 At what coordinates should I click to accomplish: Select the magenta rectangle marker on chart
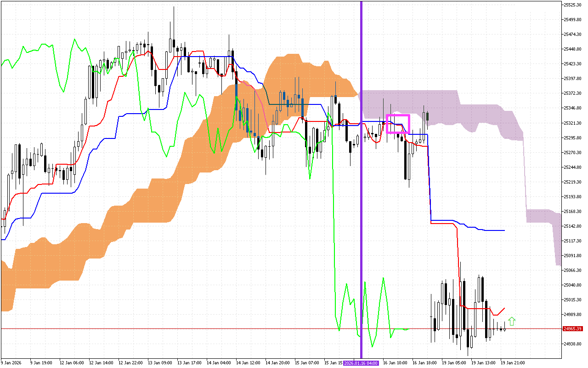398,115
